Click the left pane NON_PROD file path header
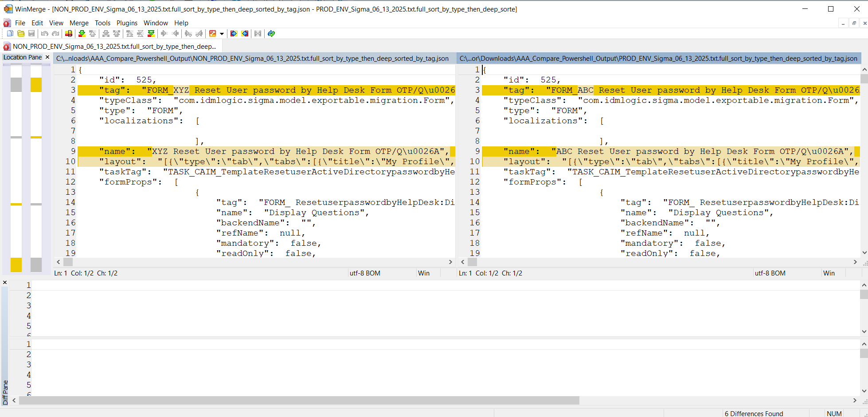Image resolution: width=868 pixels, height=417 pixels. click(x=253, y=59)
